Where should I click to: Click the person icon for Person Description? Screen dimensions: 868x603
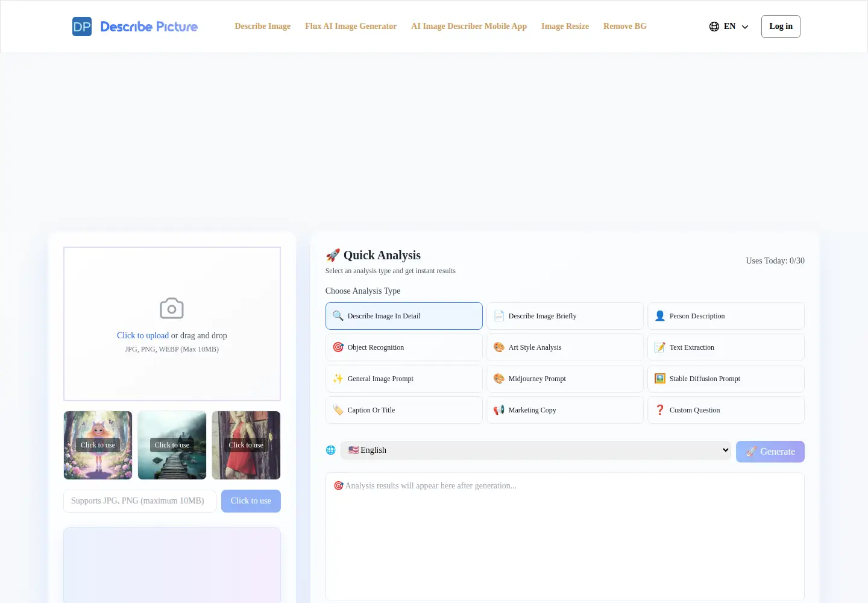tap(660, 316)
